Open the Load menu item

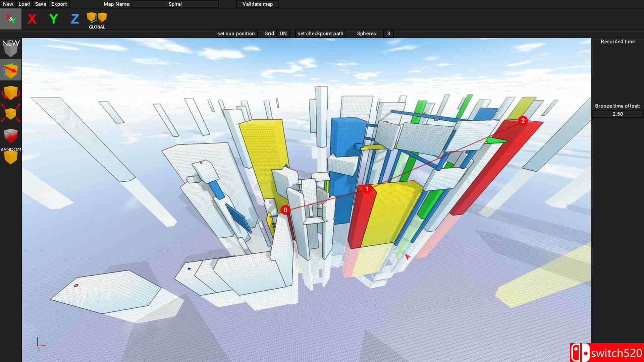click(x=24, y=4)
